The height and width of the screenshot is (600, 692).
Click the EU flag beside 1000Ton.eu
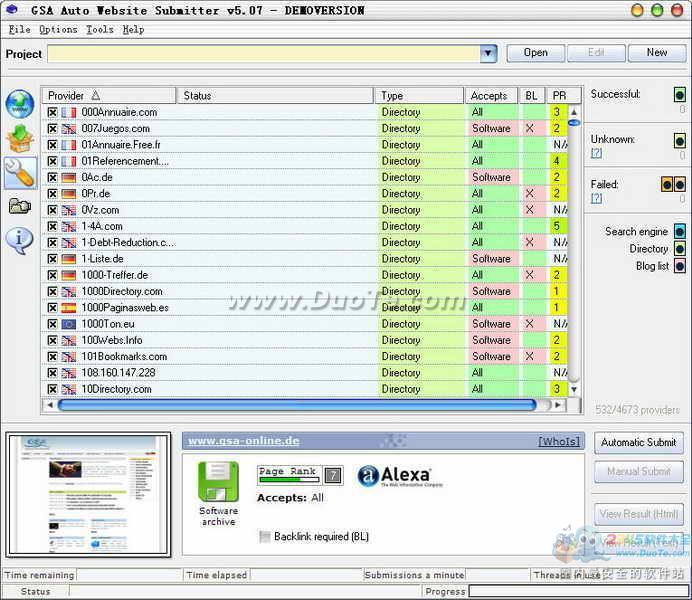pos(69,324)
